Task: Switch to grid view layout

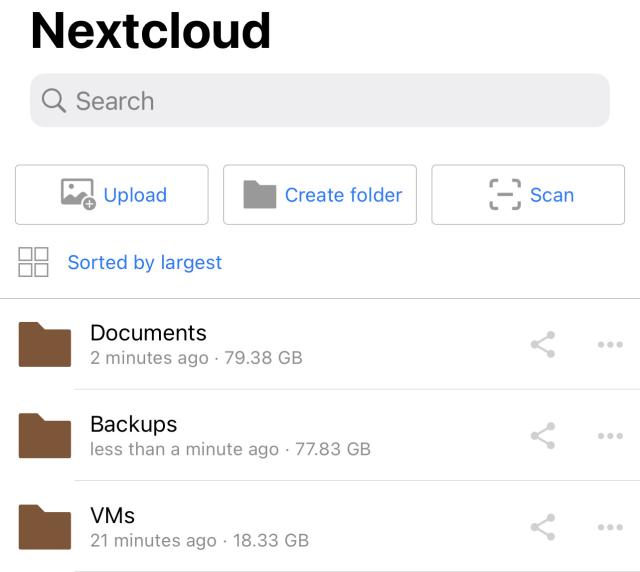Action: coord(34,262)
